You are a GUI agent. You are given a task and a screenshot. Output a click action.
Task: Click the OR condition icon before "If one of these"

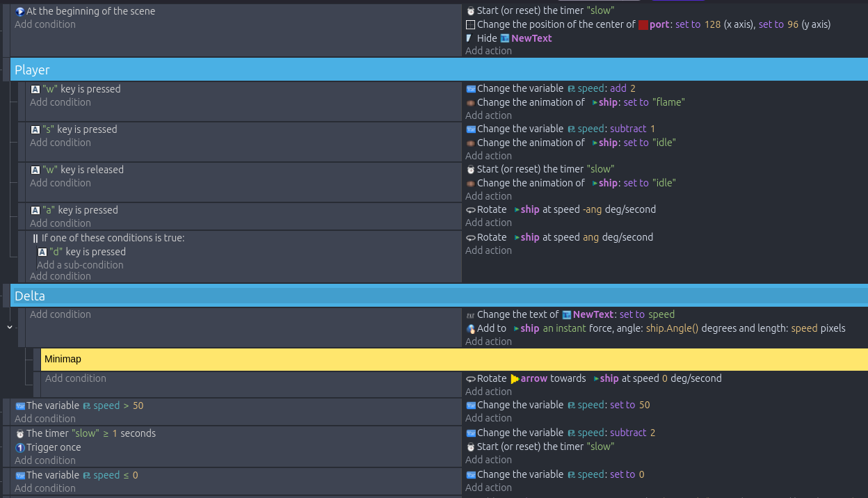click(35, 239)
